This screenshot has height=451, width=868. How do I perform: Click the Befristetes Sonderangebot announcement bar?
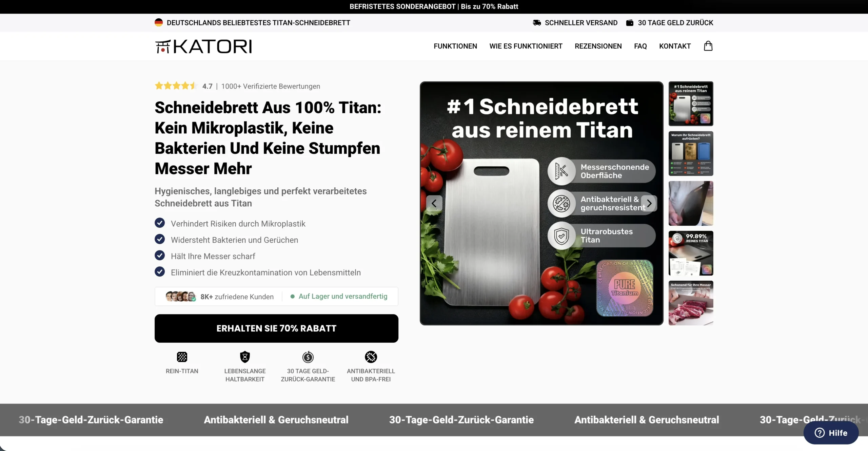434,6
